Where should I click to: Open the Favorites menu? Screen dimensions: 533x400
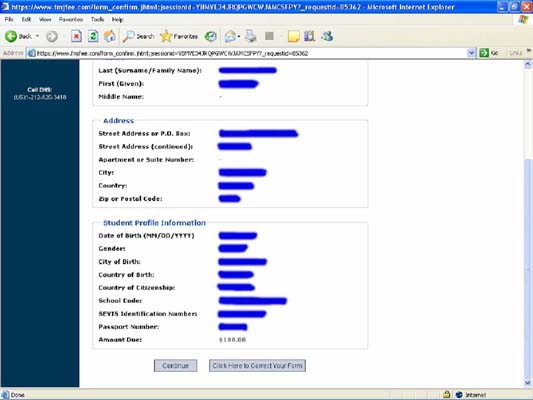coord(71,19)
